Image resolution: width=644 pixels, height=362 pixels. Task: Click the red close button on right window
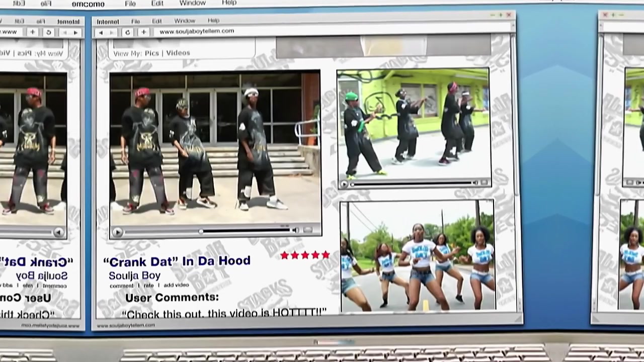pos(605,15)
